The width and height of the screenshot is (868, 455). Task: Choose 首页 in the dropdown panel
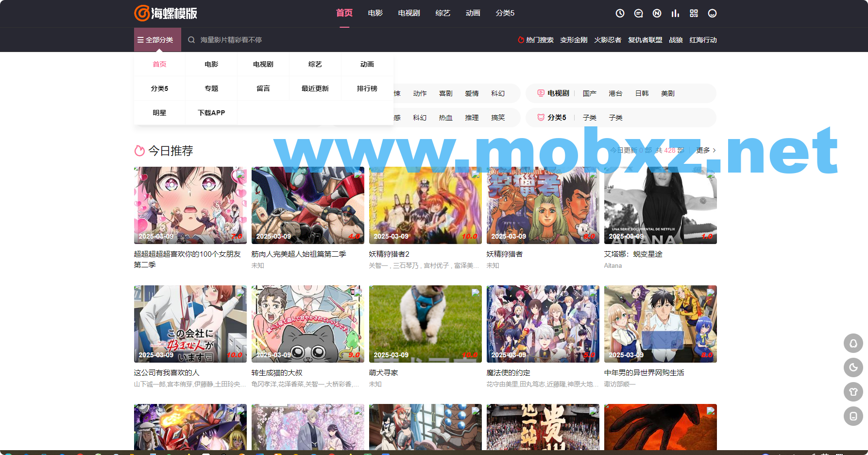click(159, 64)
